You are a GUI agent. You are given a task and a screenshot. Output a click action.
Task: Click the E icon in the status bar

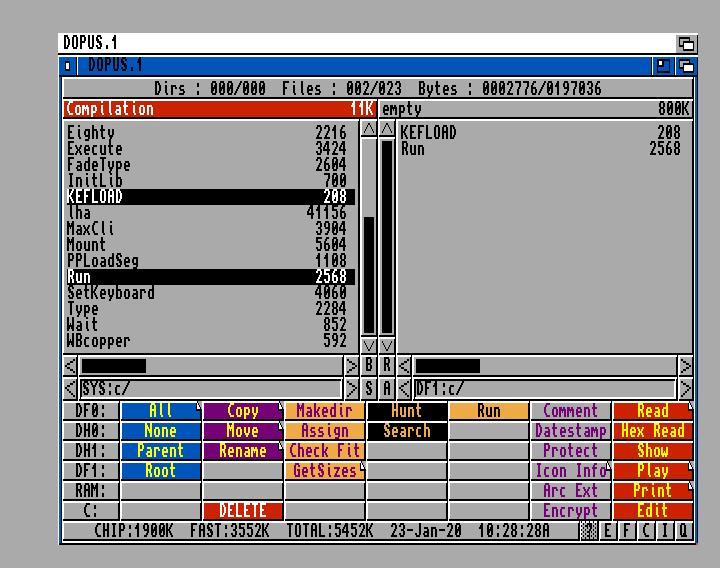point(608,532)
